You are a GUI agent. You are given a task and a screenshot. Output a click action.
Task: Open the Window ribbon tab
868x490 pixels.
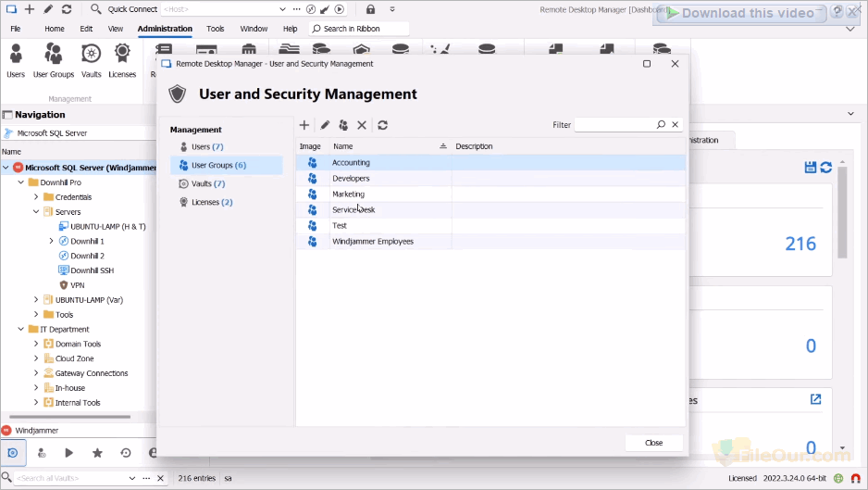point(254,29)
